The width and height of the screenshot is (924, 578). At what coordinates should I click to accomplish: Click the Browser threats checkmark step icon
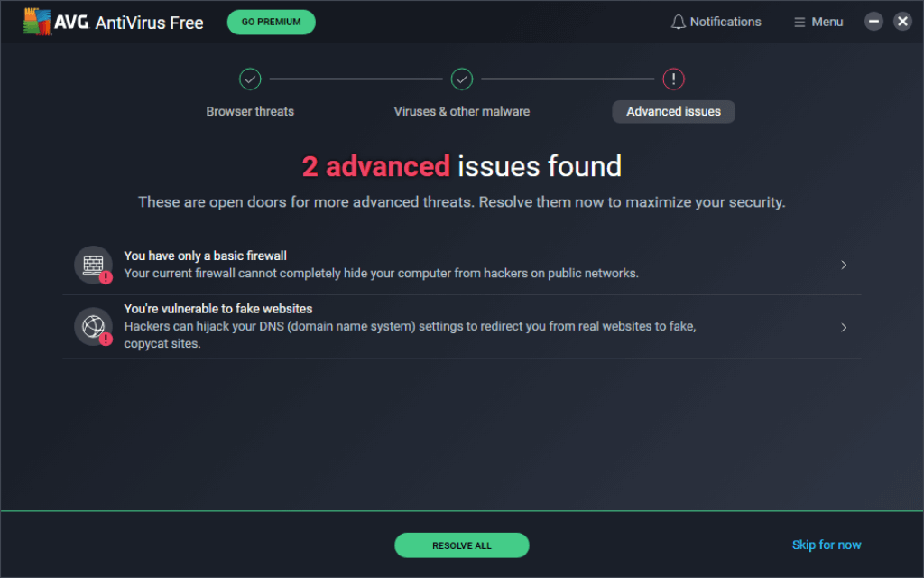[x=250, y=79]
